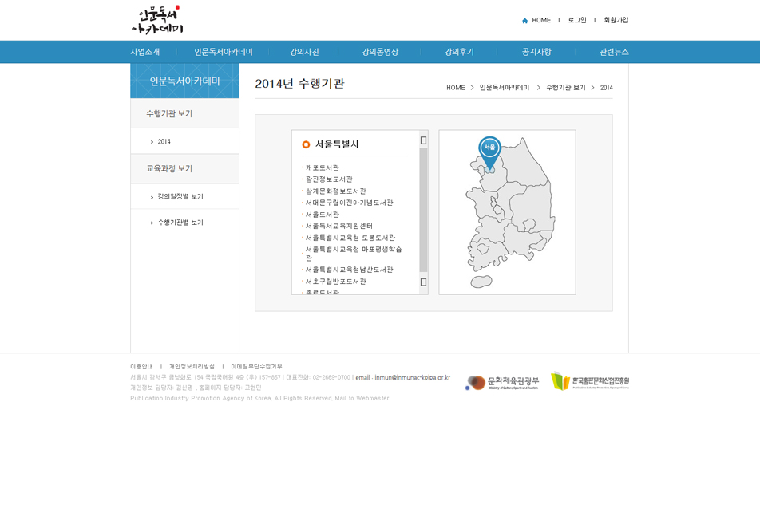Select 서울도서관 in the library list
Screen dimensions: 760x532
point(323,215)
